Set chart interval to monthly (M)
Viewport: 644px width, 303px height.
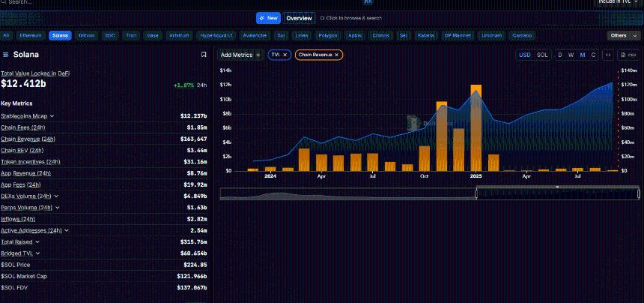(583, 55)
